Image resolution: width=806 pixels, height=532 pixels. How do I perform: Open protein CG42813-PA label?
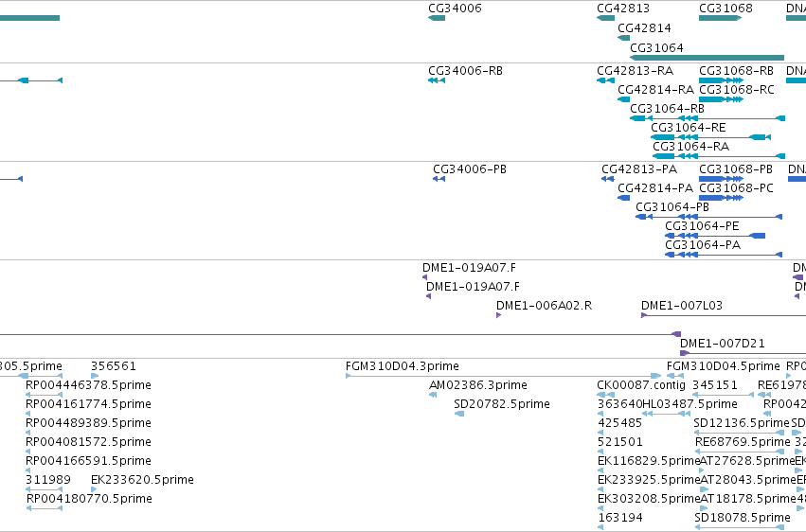pos(639,169)
